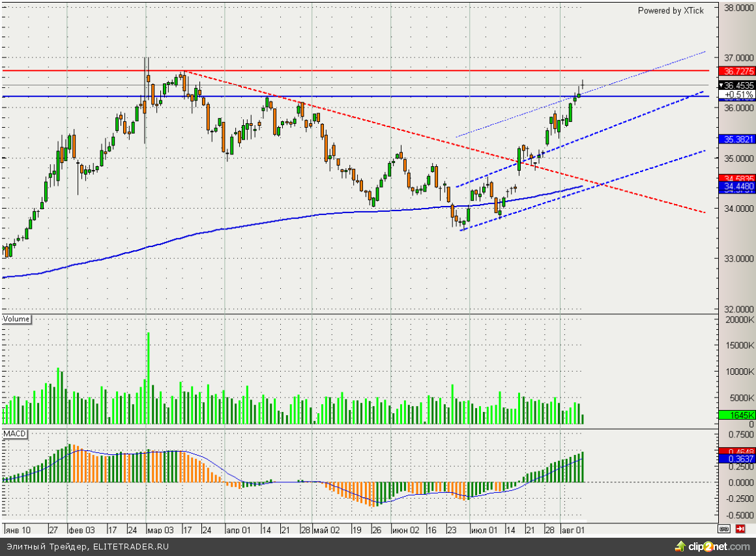Open the clip2net.com link

(x=720, y=546)
